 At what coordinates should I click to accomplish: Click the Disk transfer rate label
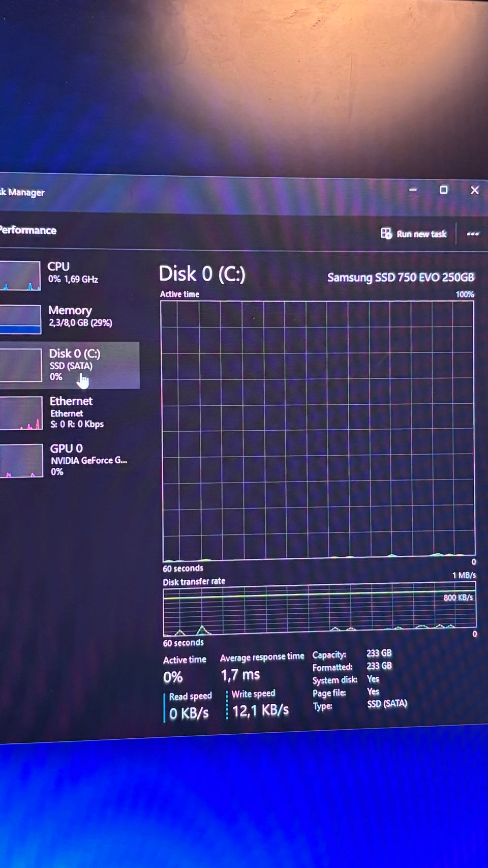coord(194,581)
